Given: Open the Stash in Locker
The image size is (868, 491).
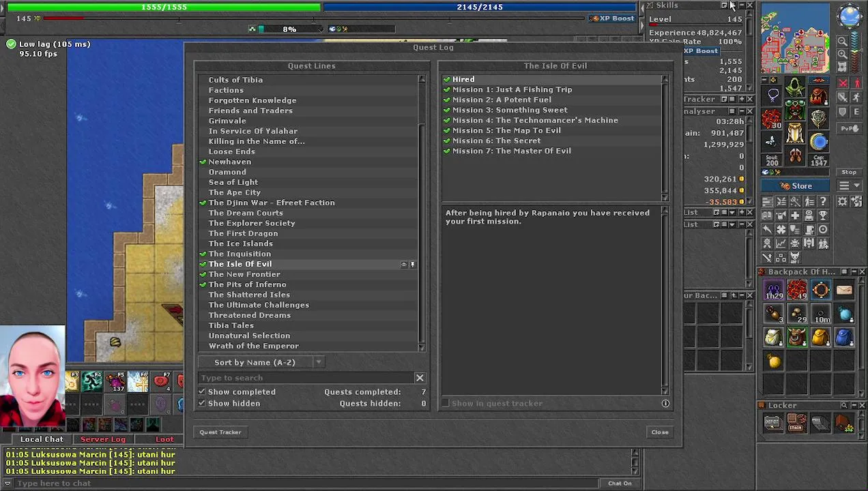Looking at the screenshot, I should click(796, 423).
